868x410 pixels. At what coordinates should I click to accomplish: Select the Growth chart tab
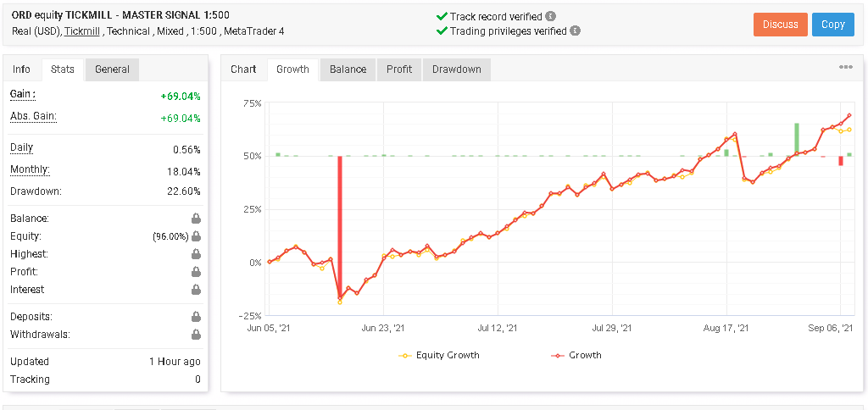pos(292,69)
